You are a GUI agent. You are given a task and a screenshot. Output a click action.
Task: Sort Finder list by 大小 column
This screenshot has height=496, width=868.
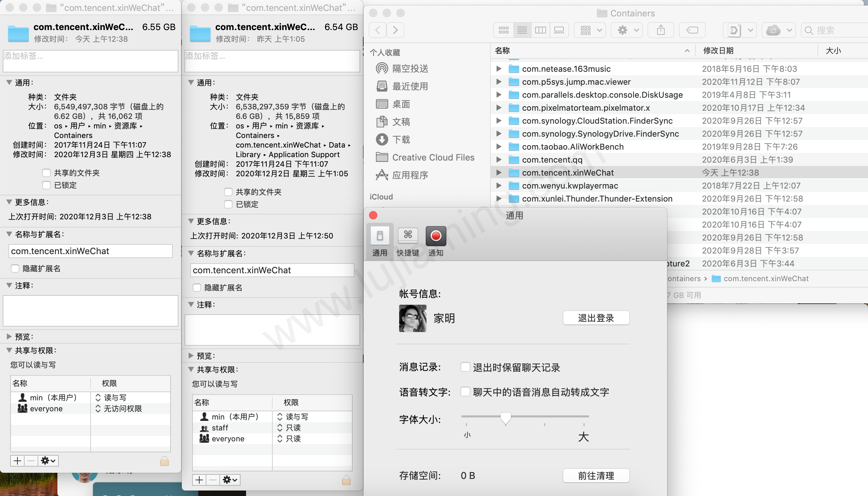coord(843,51)
